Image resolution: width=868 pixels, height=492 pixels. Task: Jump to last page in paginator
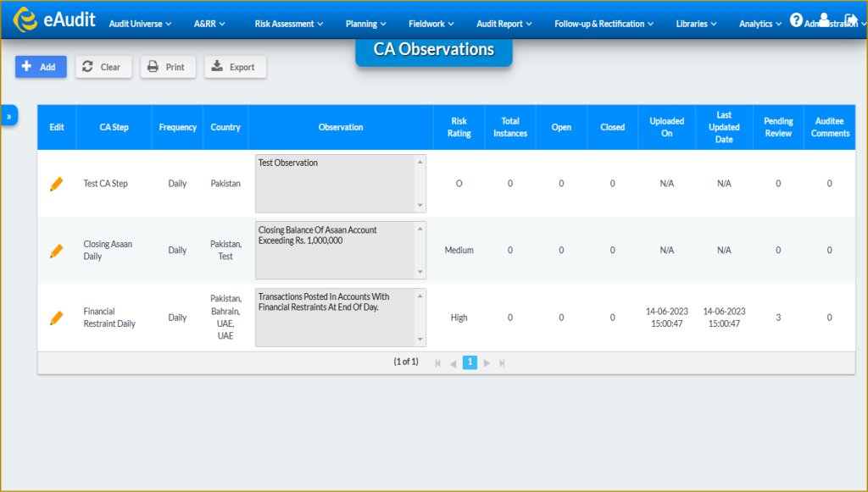(502, 363)
